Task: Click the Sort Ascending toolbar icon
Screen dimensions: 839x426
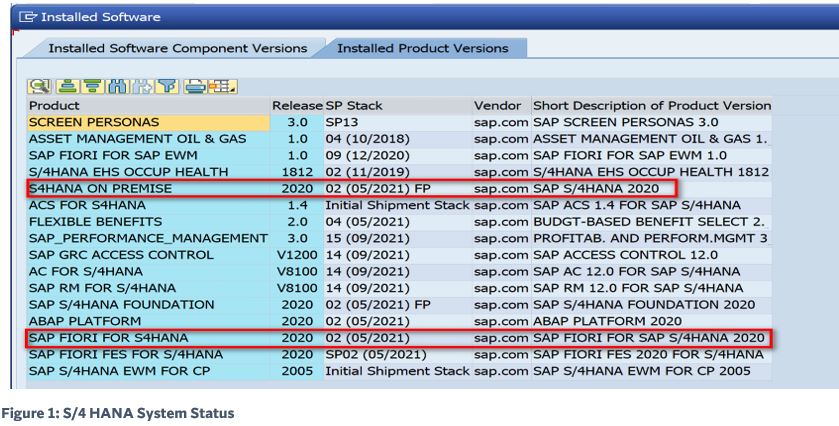Action: point(66,86)
